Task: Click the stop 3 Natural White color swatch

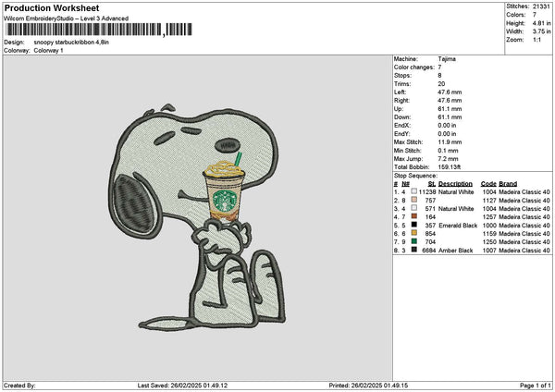Action: (x=413, y=208)
